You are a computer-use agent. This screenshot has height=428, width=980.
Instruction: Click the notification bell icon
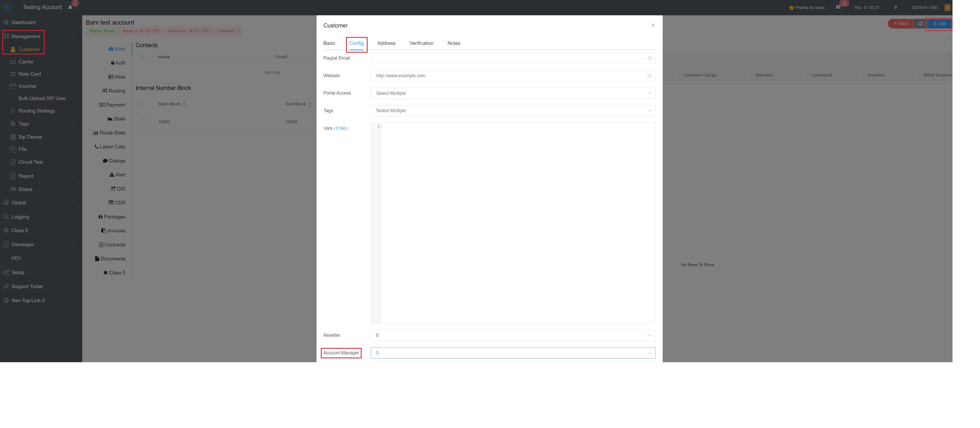(x=70, y=7)
